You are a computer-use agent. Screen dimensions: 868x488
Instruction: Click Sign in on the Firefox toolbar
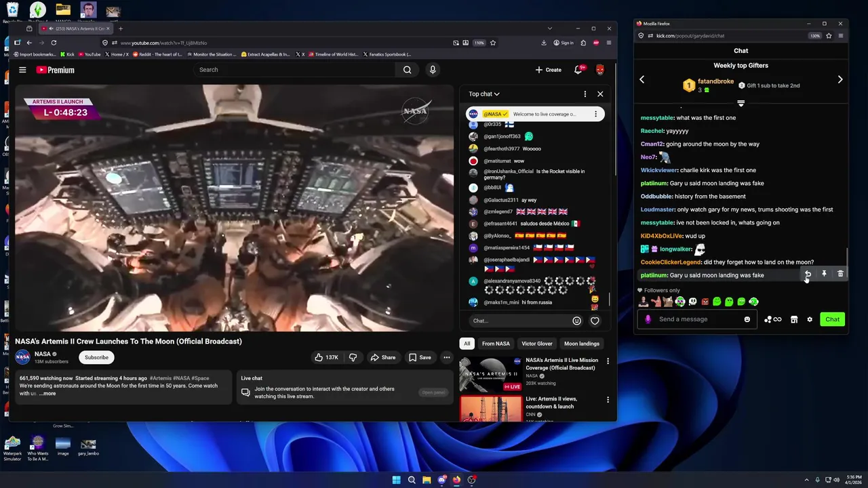pyautogui.click(x=563, y=43)
